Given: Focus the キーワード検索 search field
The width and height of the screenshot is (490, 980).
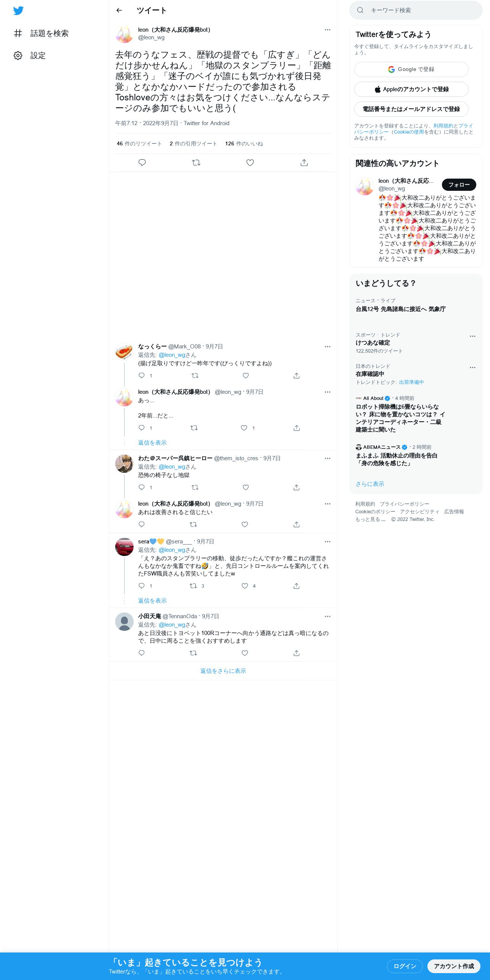Looking at the screenshot, I should click(416, 10).
